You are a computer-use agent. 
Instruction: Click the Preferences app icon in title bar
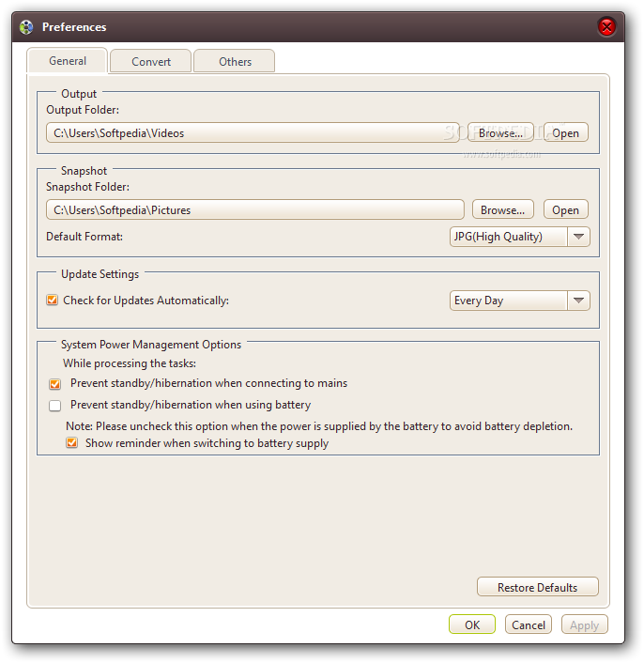click(26, 27)
